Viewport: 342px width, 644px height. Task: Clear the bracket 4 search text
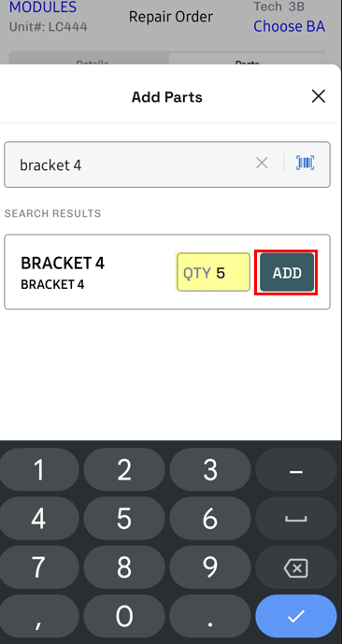262,164
